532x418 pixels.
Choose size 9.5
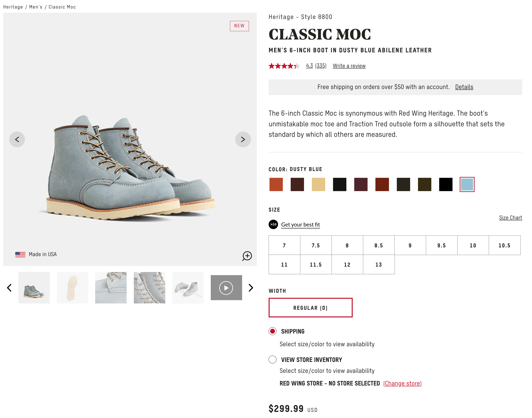(441, 245)
